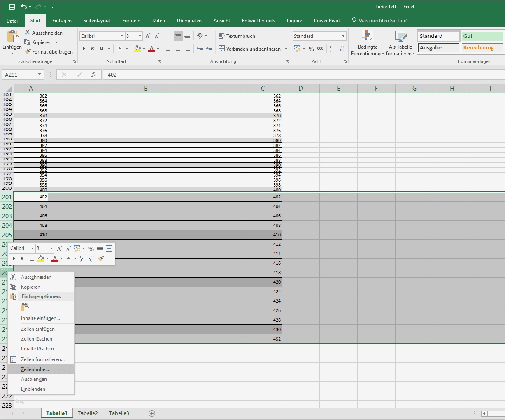The image size is (505, 420).
Task: Click the Was möchten Sie tun? search box
Action: 379,21
